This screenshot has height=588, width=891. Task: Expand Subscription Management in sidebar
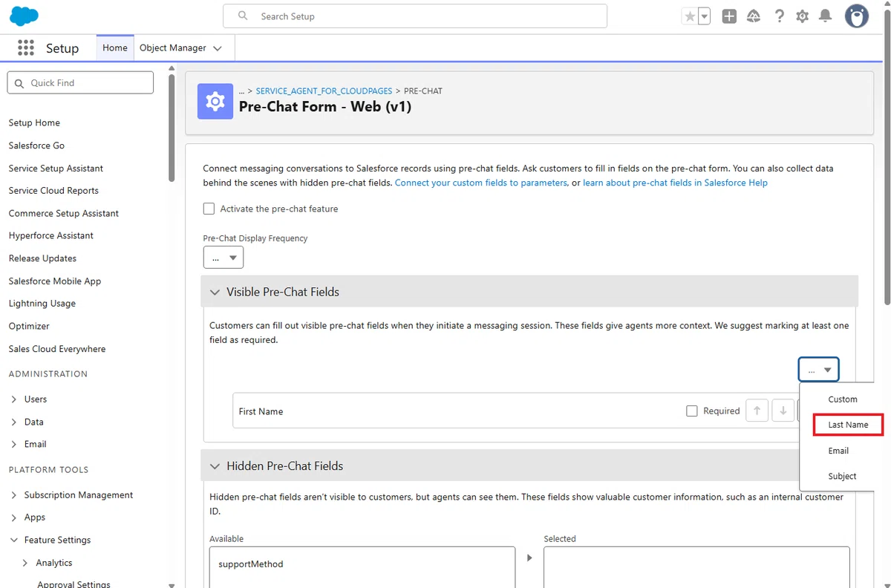(x=14, y=495)
